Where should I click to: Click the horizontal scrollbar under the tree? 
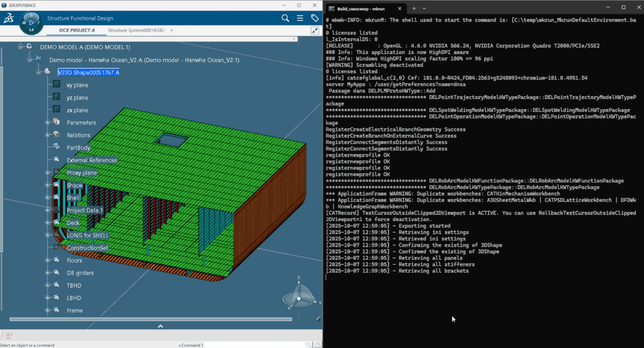click(x=150, y=319)
